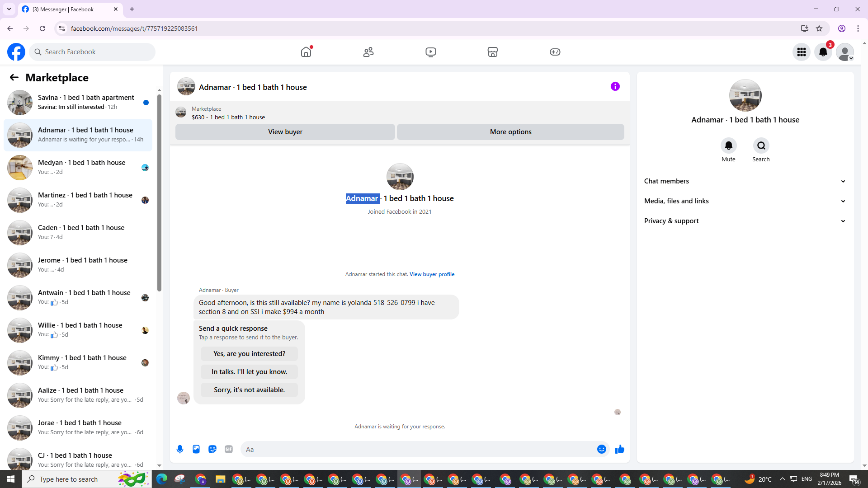Screen dimensions: 868x488
Task: Click the View buyer button
Action: [x=285, y=132]
